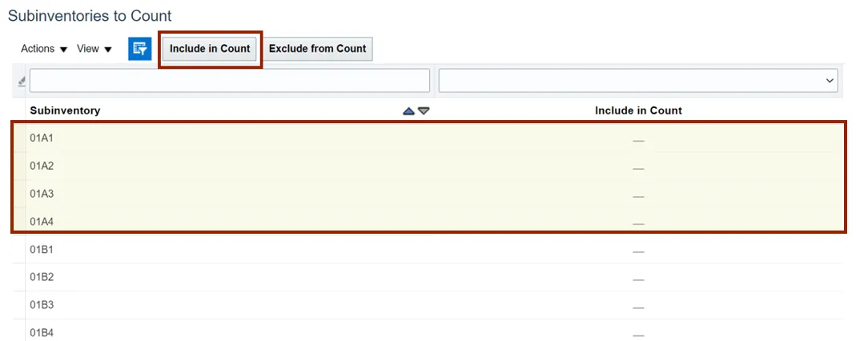Image resolution: width=868 pixels, height=341 pixels.
Task: Select the 01B4 subinventory row
Action: click(42, 332)
